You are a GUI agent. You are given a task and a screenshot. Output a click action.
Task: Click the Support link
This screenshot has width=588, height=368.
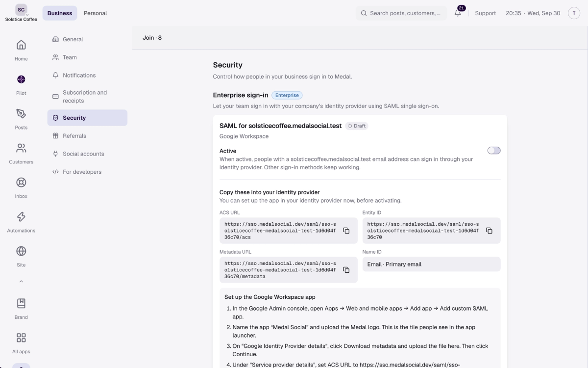click(x=486, y=13)
